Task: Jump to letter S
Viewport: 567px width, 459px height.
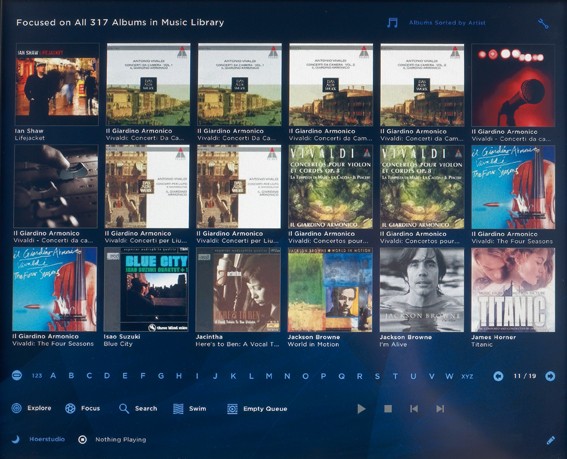Action: coord(378,376)
